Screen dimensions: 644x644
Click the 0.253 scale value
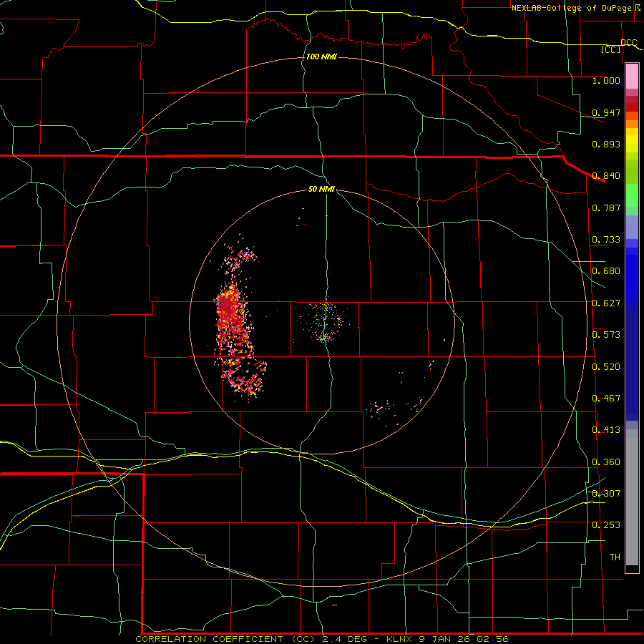pyautogui.click(x=606, y=525)
